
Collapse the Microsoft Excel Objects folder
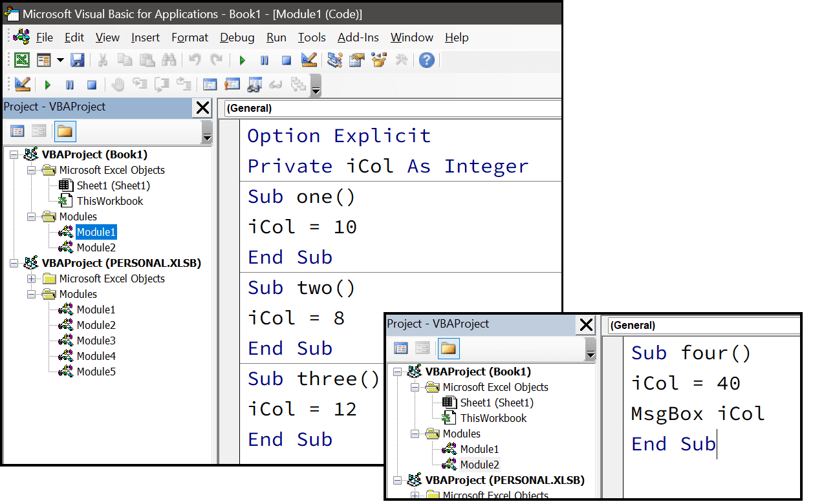pyautogui.click(x=32, y=170)
